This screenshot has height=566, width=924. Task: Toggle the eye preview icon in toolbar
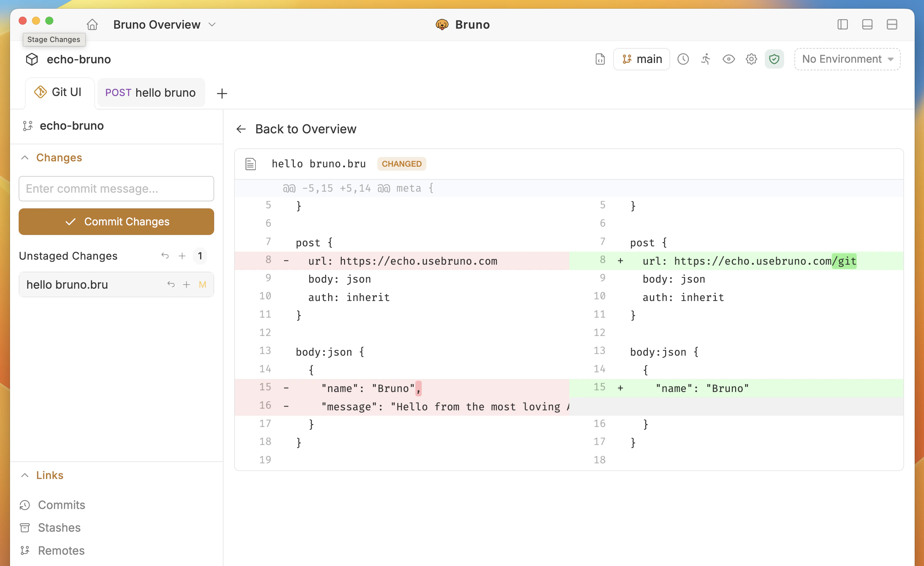click(728, 59)
